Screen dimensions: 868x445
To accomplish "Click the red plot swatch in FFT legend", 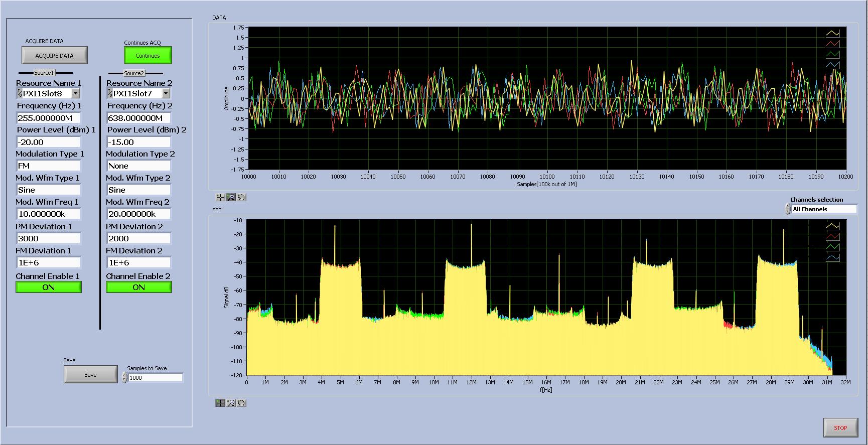I will click(x=832, y=236).
